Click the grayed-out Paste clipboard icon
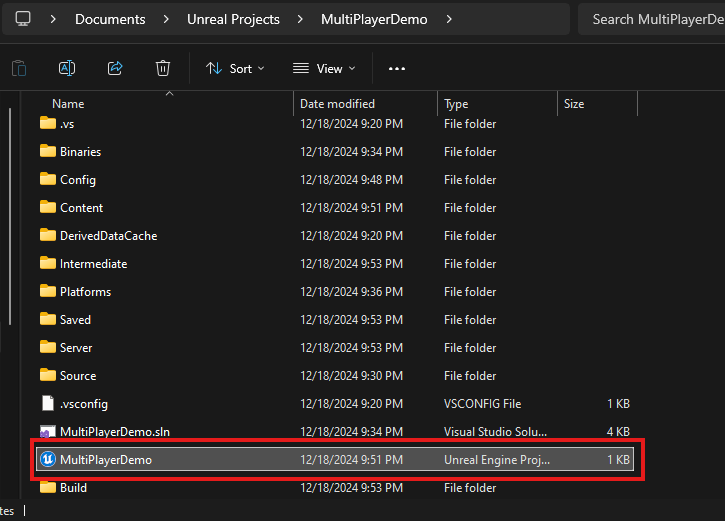The height and width of the screenshot is (521, 725). (19, 68)
